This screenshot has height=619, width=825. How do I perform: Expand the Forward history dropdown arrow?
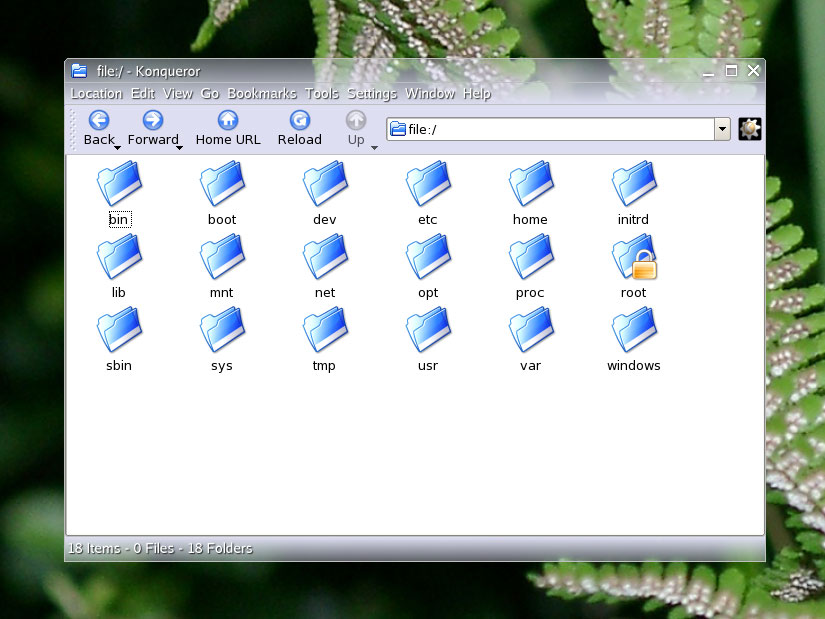[x=179, y=148]
